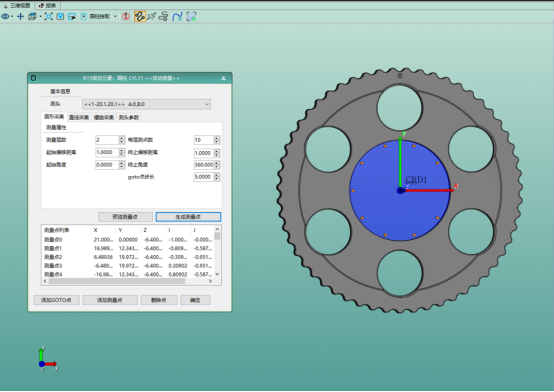Select the 测量点1 row in points list

coord(128,248)
